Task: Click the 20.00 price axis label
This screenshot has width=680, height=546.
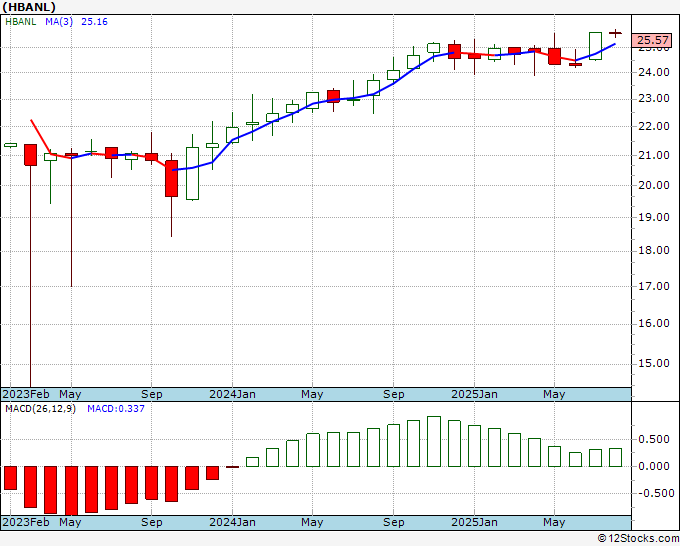Action: 654,185
